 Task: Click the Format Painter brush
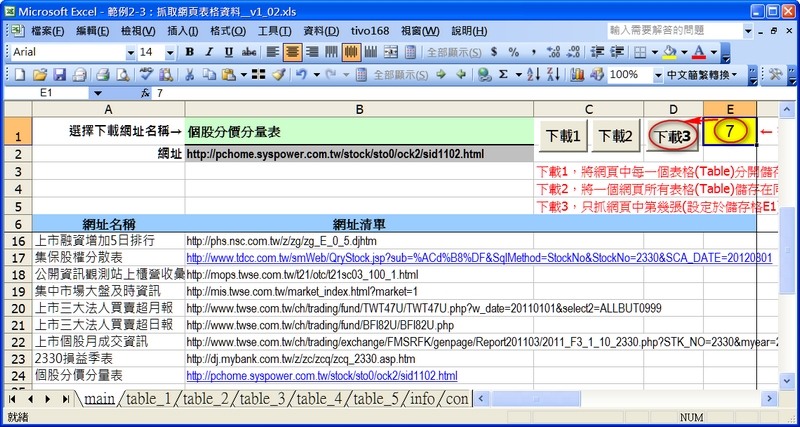(x=278, y=76)
